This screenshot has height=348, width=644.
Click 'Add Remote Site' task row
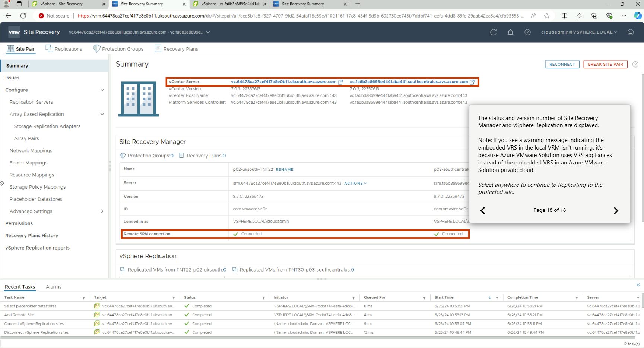pos(320,315)
